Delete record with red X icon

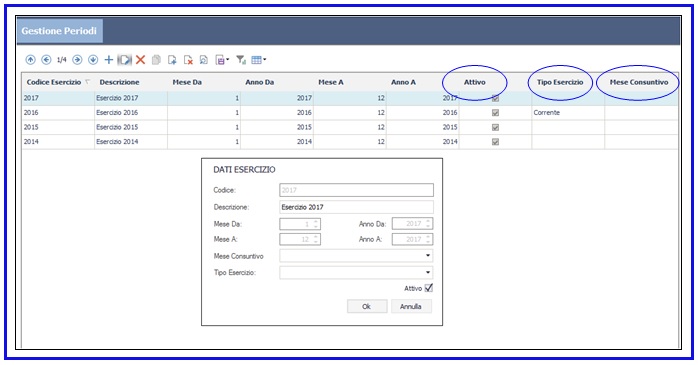141,60
